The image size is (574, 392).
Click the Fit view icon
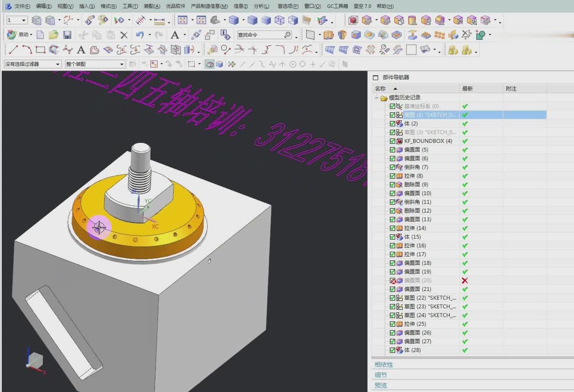(x=183, y=20)
